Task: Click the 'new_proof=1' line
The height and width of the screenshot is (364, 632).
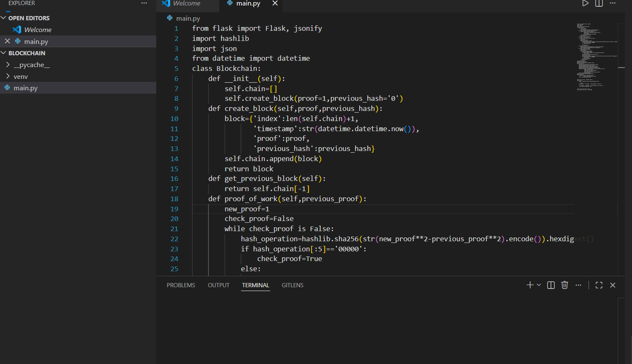Action: [247, 209]
